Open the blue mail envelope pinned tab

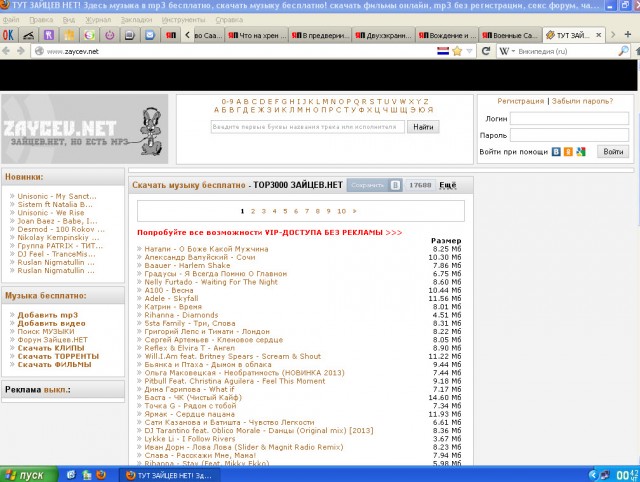pos(150,36)
